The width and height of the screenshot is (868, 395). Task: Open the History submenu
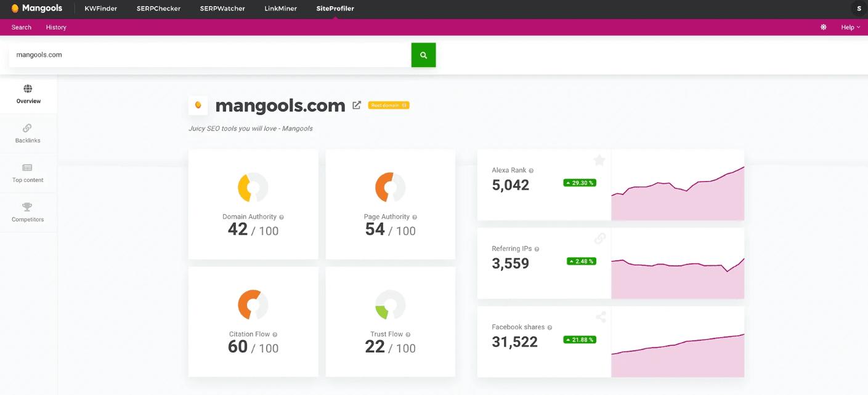56,27
